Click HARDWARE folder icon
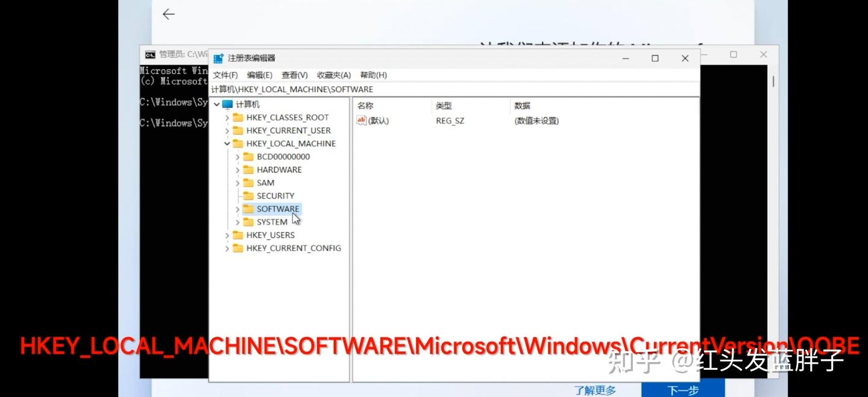 pos(248,170)
